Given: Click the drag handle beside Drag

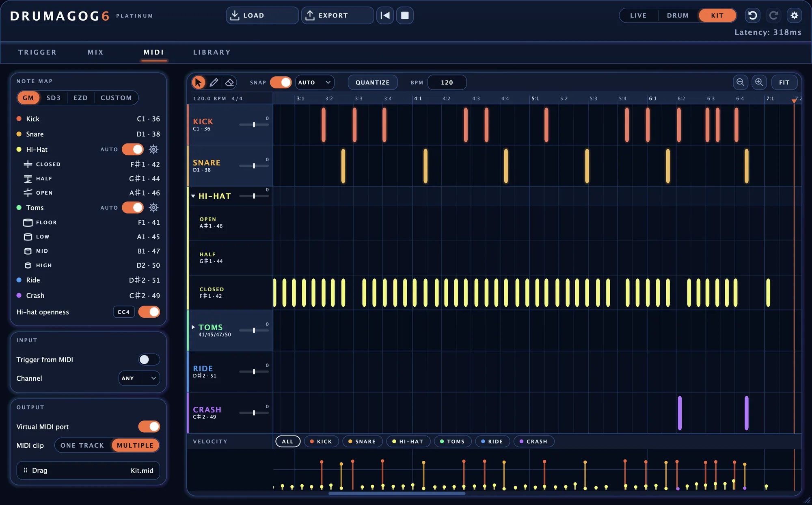Looking at the screenshot, I should click(x=26, y=470).
